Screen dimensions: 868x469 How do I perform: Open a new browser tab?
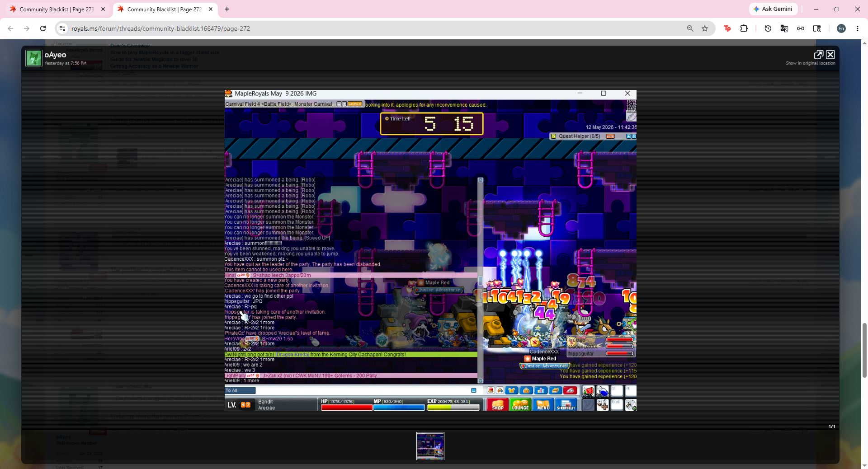(227, 9)
